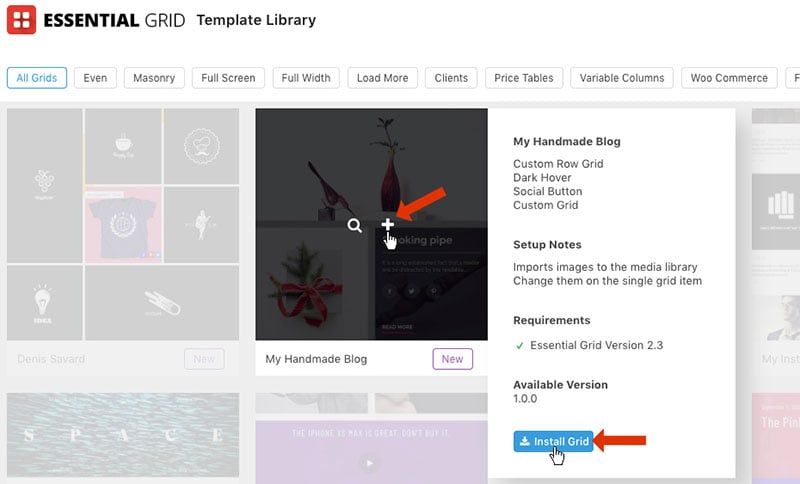The height and width of the screenshot is (484, 800).
Task: Open the Price Tables filter
Action: [x=524, y=78]
